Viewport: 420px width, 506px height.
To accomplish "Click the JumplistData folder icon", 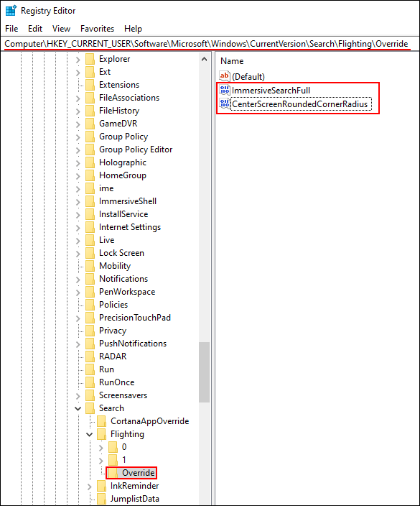I will (101, 499).
